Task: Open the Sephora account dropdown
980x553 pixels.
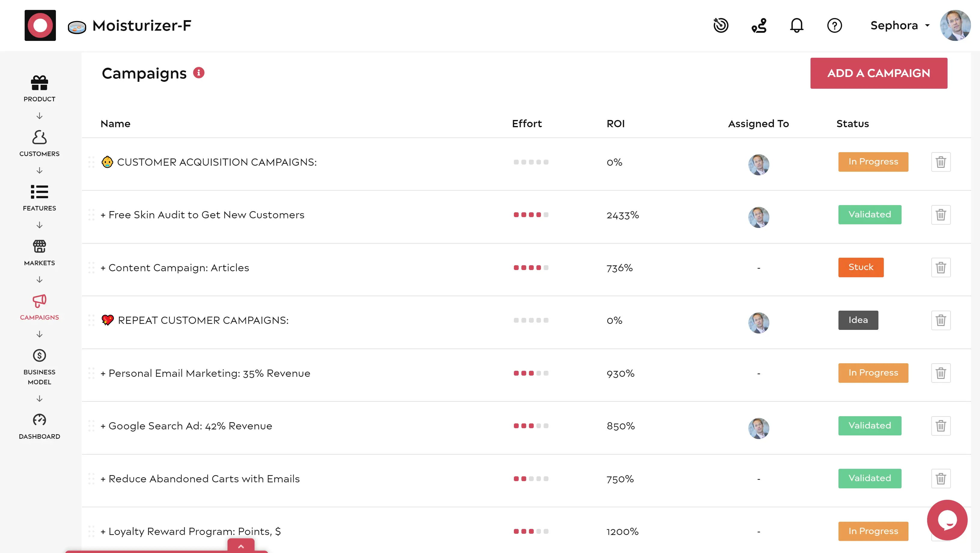Action: (900, 26)
